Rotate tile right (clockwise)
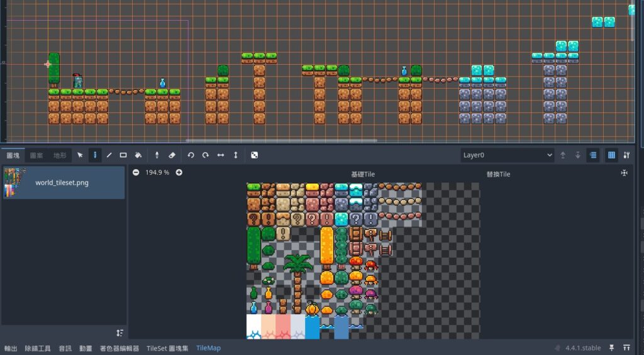The height and width of the screenshot is (355, 644). [x=206, y=155]
